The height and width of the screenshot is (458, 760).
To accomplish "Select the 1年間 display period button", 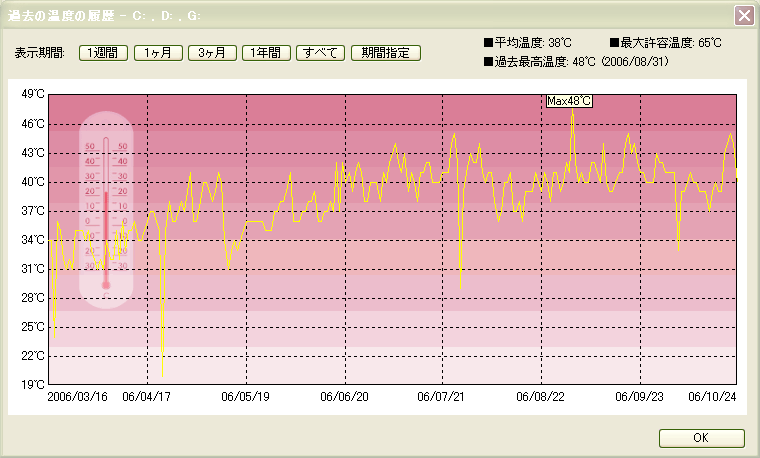I will tap(266, 53).
